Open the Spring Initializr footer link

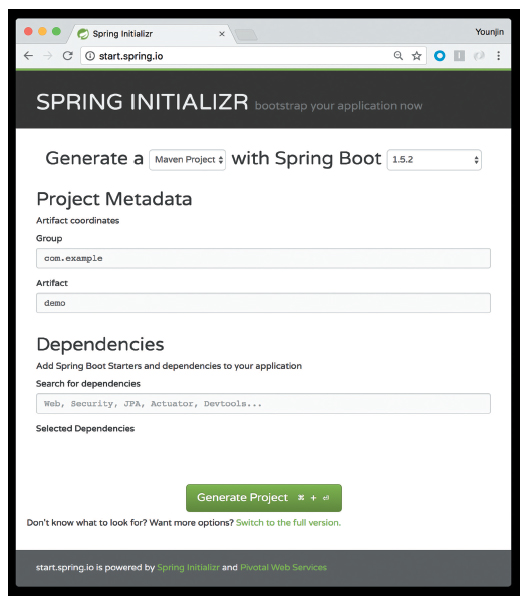[188, 568]
